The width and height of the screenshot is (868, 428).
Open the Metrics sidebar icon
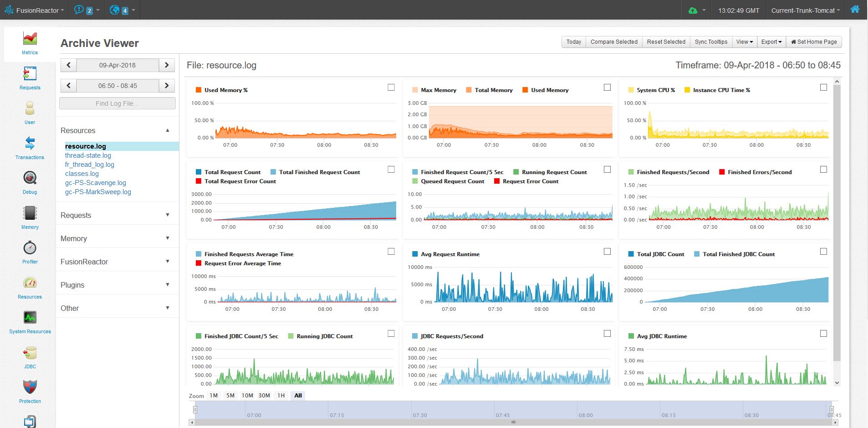pyautogui.click(x=30, y=38)
